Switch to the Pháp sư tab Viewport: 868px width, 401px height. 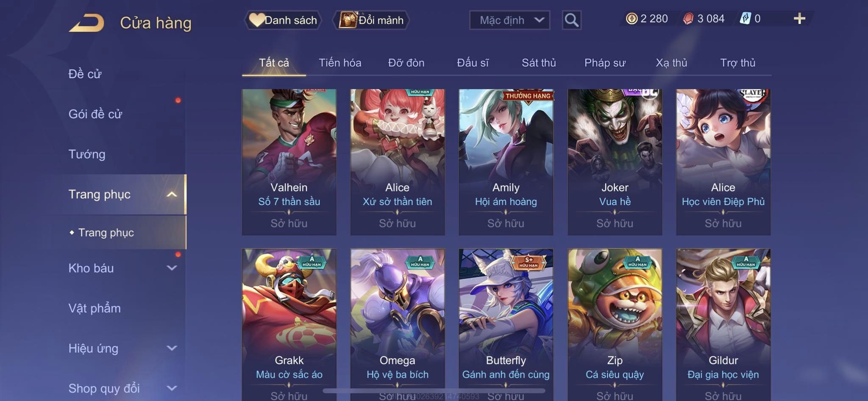(x=605, y=63)
